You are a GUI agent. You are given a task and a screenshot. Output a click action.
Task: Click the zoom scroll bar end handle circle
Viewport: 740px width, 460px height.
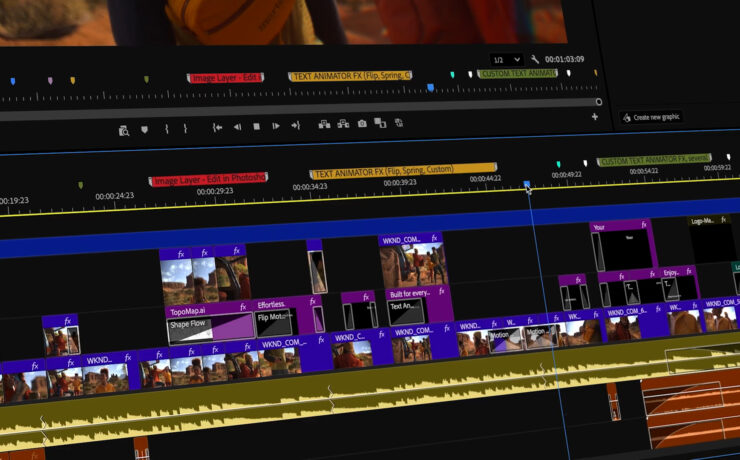tap(599, 101)
